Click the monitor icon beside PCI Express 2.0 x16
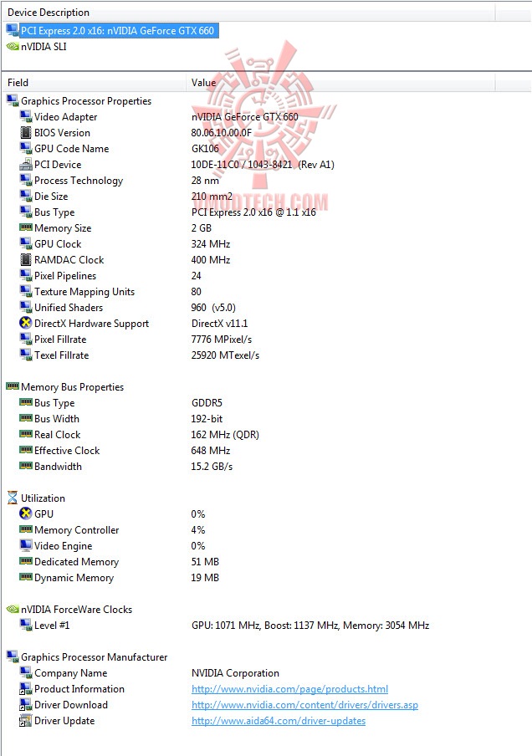Image resolution: width=532 pixels, height=756 pixels. 13,31
